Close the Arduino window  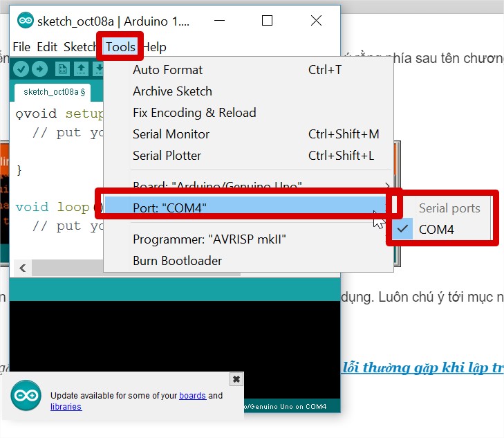(316, 21)
